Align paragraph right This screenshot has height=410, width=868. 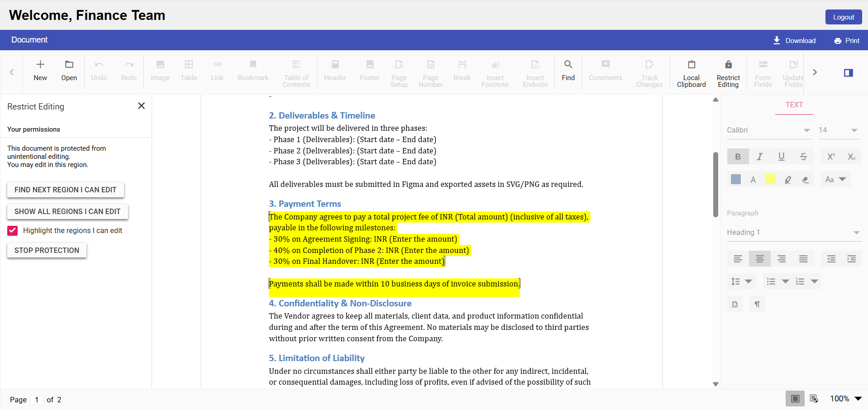[782, 259]
